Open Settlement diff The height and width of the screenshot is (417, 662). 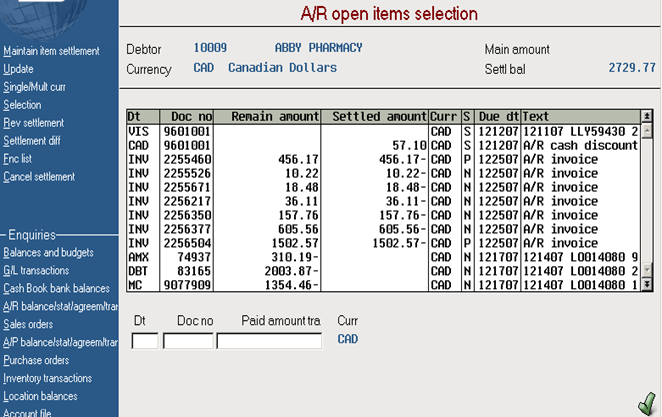click(32, 141)
